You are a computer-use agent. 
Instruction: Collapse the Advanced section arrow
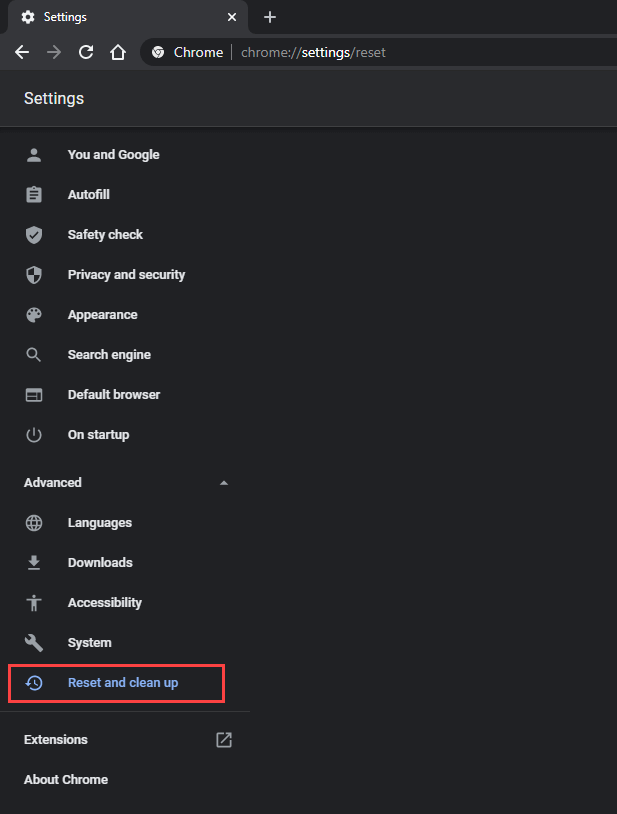click(x=224, y=483)
